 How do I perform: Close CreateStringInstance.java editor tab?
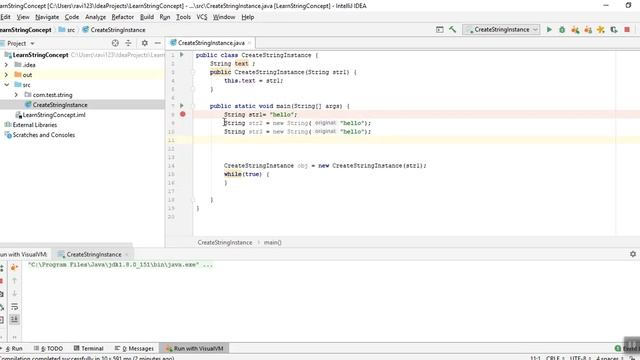pyautogui.click(x=249, y=43)
